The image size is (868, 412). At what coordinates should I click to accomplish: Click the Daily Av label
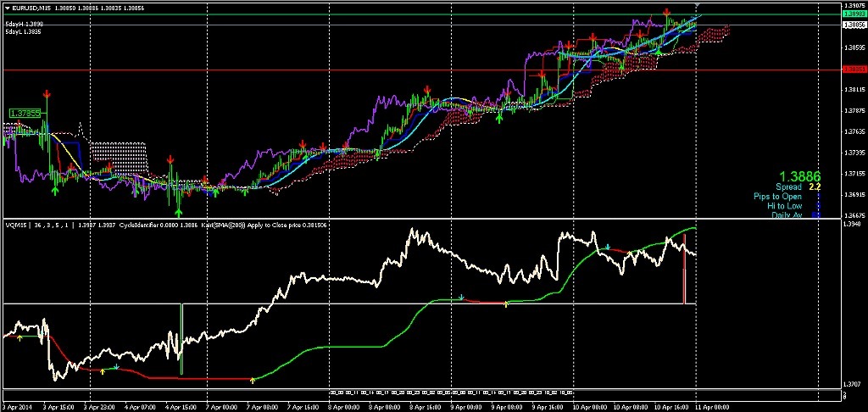click(x=787, y=214)
